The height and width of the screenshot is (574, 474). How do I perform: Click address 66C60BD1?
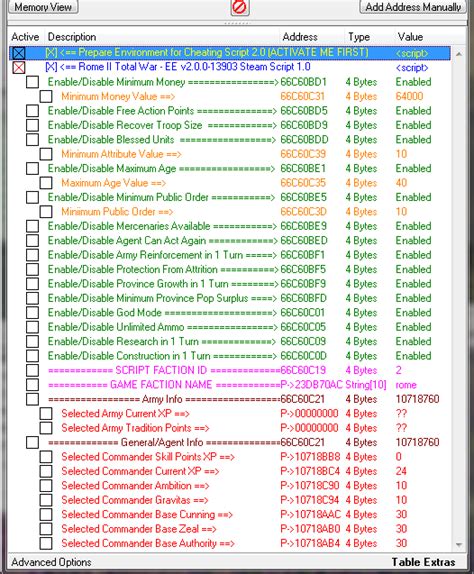[x=303, y=82]
